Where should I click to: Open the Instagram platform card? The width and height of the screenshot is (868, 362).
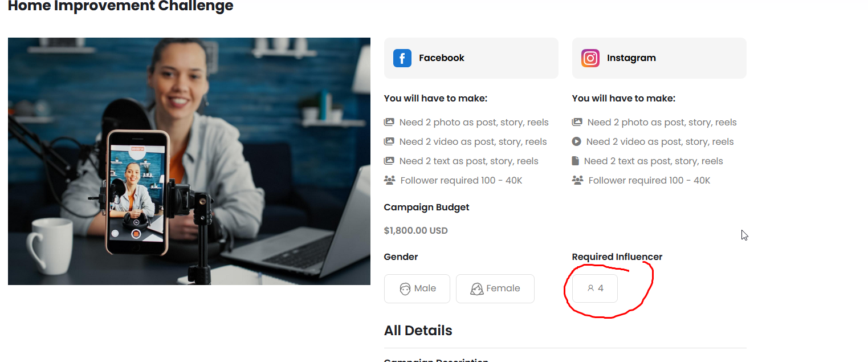tap(659, 58)
